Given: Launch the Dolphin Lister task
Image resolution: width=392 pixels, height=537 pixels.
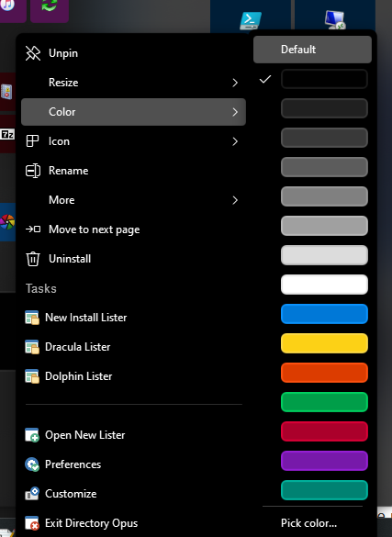Looking at the screenshot, I should 133,376.
